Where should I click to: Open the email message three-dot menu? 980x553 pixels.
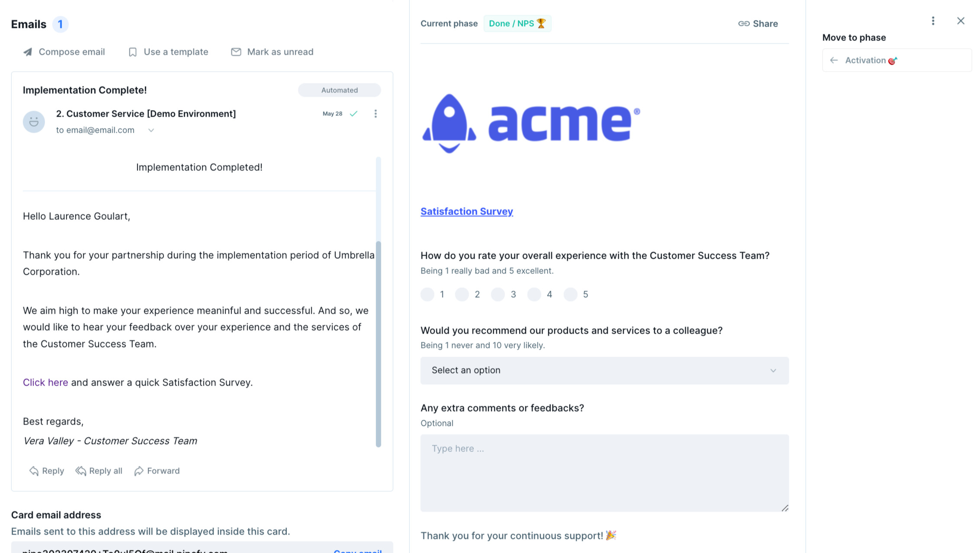click(376, 114)
